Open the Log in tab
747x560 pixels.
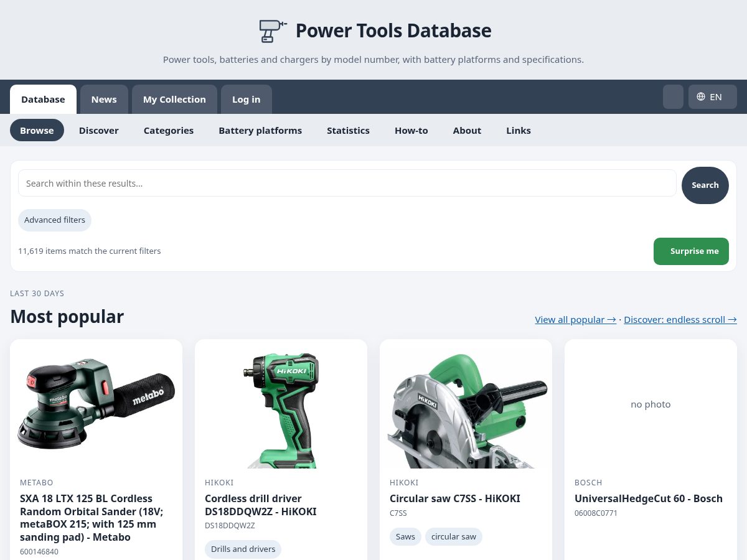coord(247,100)
